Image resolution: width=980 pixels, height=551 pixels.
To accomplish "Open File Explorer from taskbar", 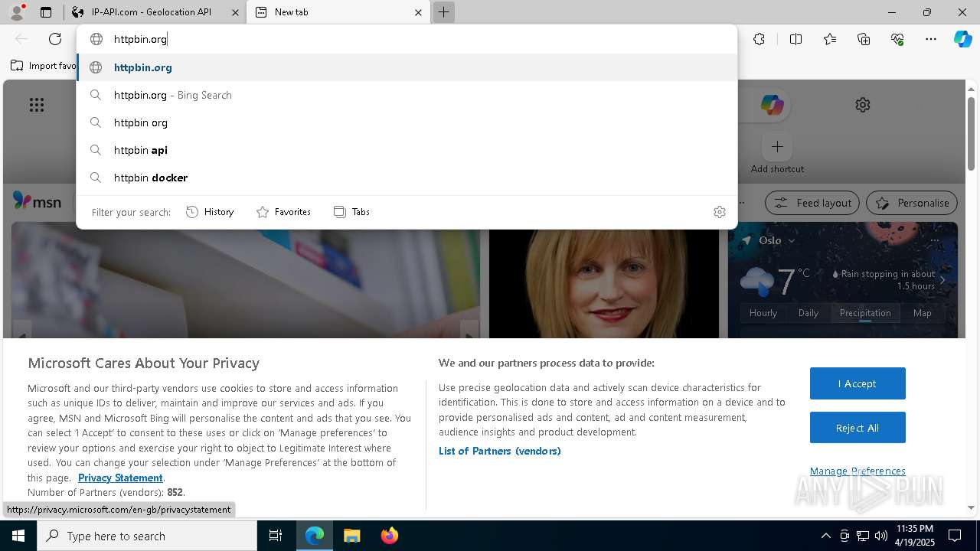I will (x=351, y=536).
